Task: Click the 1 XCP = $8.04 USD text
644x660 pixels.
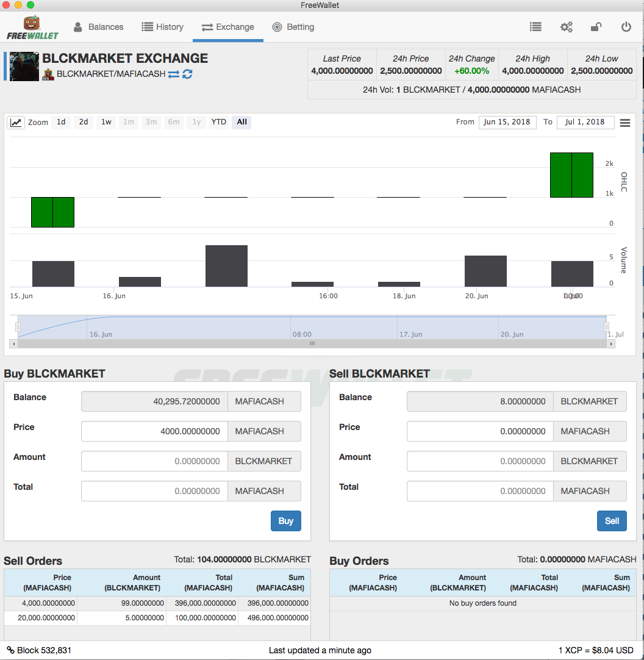Action: pyautogui.click(x=596, y=650)
